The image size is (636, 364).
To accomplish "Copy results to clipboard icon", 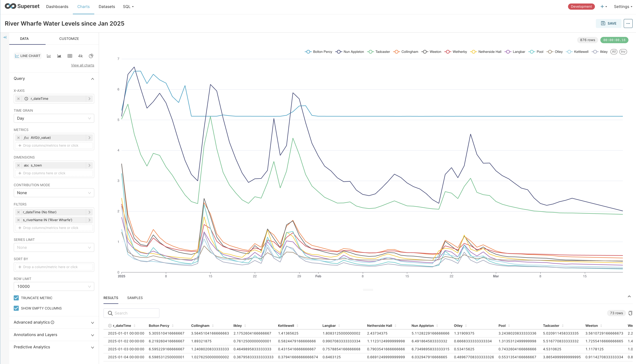I will click(x=630, y=313).
